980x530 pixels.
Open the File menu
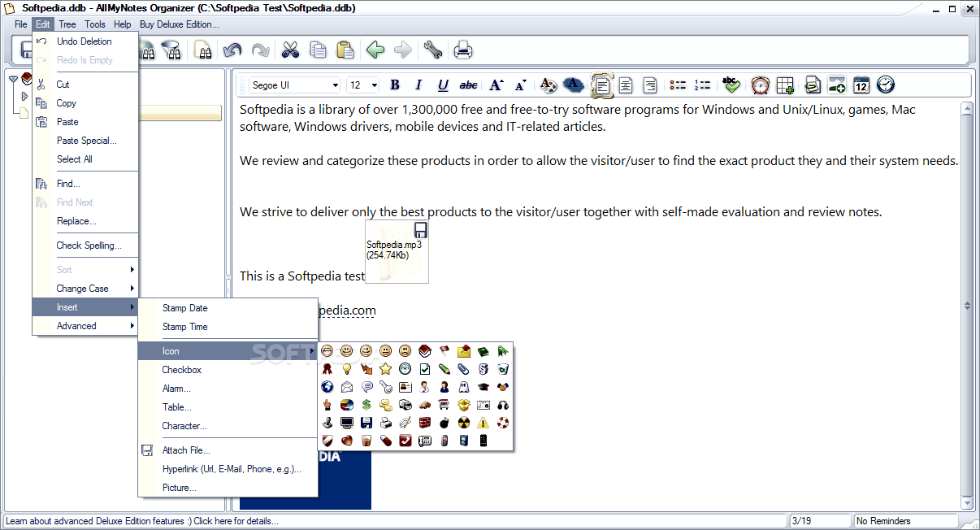tap(21, 24)
